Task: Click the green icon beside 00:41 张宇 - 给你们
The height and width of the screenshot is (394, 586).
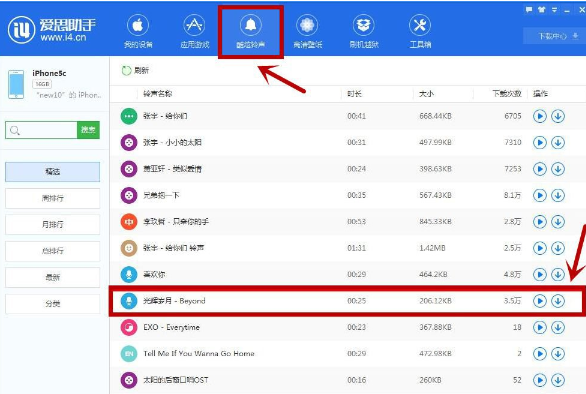Action: [129, 116]
